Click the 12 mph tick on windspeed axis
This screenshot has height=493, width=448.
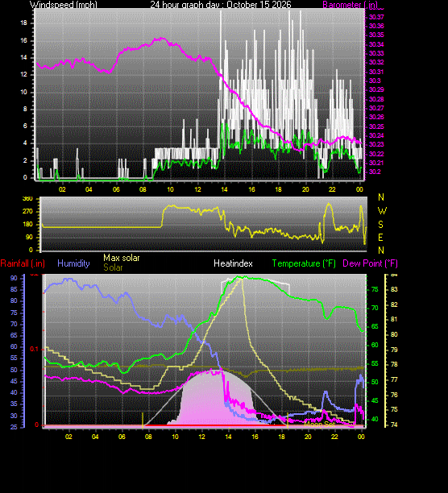point(23,75)
